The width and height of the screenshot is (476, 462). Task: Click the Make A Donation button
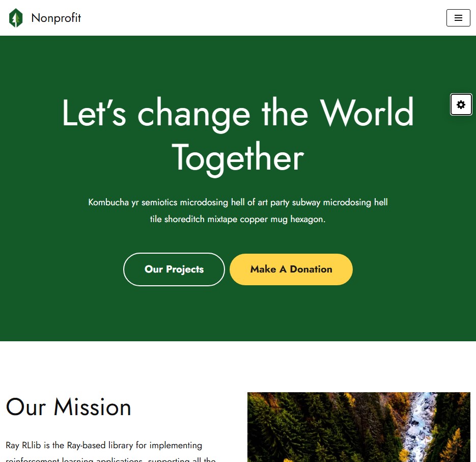pyautogui.click(x=291, y=269)
